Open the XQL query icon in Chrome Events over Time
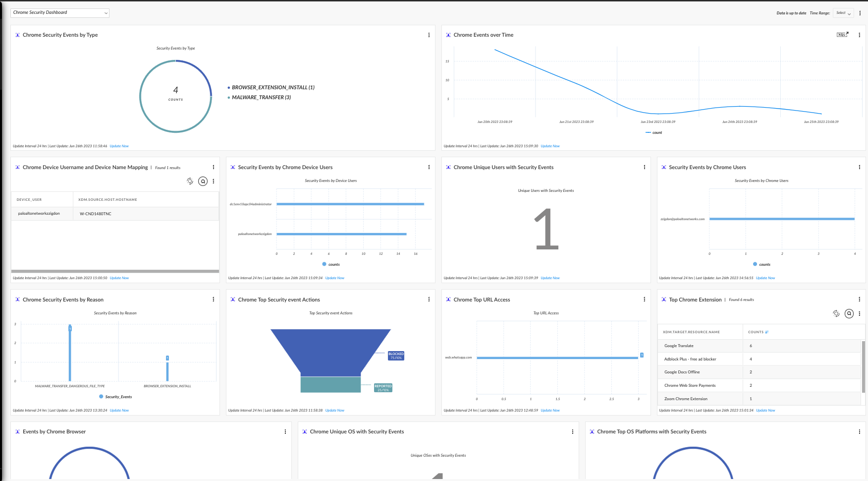 [x=842, y=35]
